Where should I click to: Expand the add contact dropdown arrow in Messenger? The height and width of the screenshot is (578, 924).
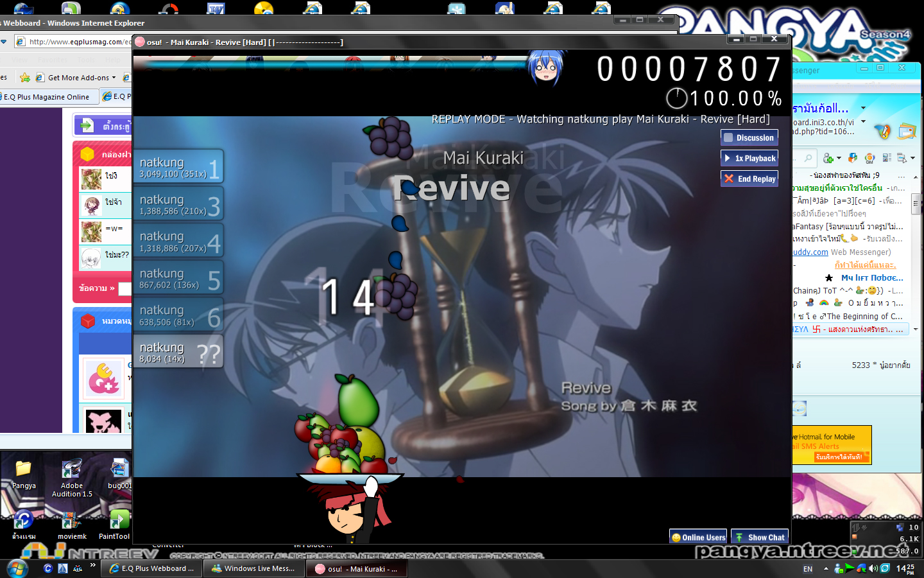pyautogui.click(x=839, y=158)
